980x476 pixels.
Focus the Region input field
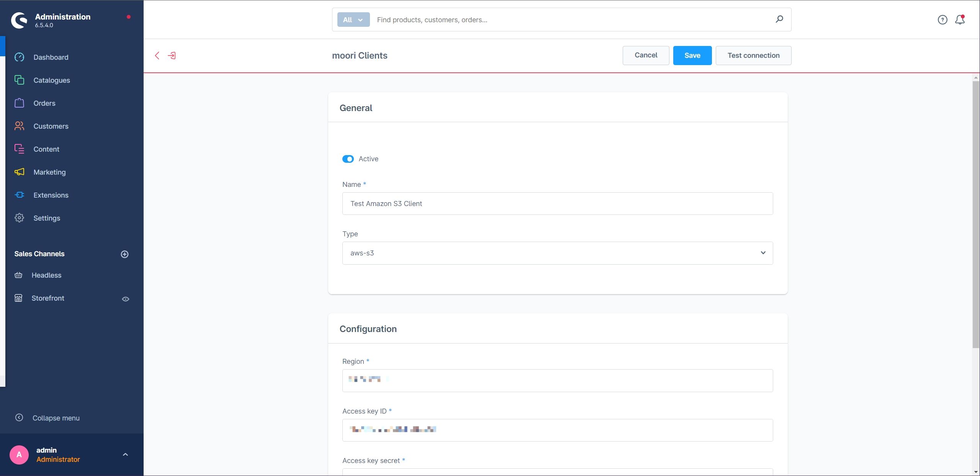557,380
